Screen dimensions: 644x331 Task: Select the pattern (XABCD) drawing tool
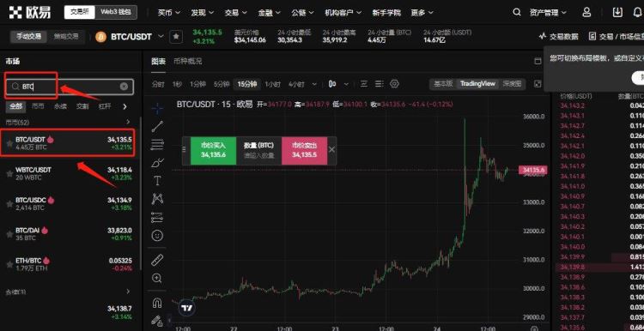coord(157,199)
